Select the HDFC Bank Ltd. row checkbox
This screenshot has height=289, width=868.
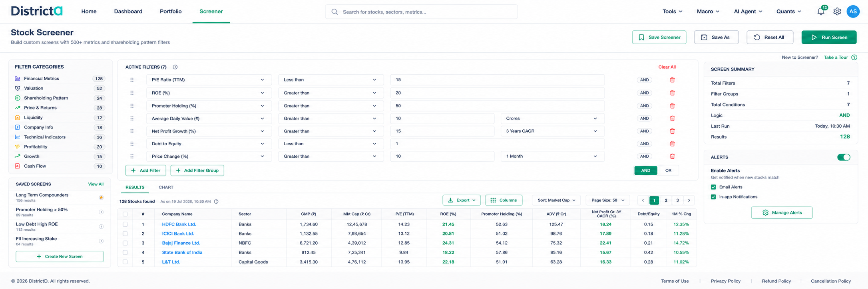click(x=125, y=224)
